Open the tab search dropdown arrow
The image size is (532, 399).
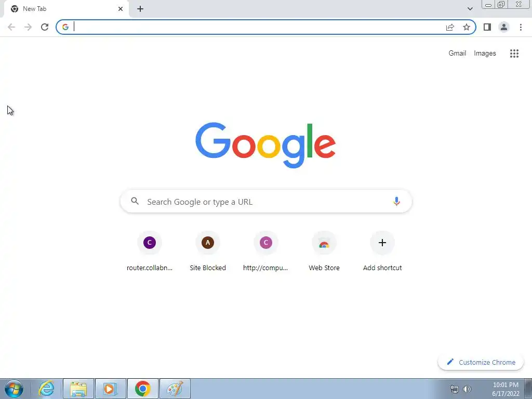pos(470,9)
